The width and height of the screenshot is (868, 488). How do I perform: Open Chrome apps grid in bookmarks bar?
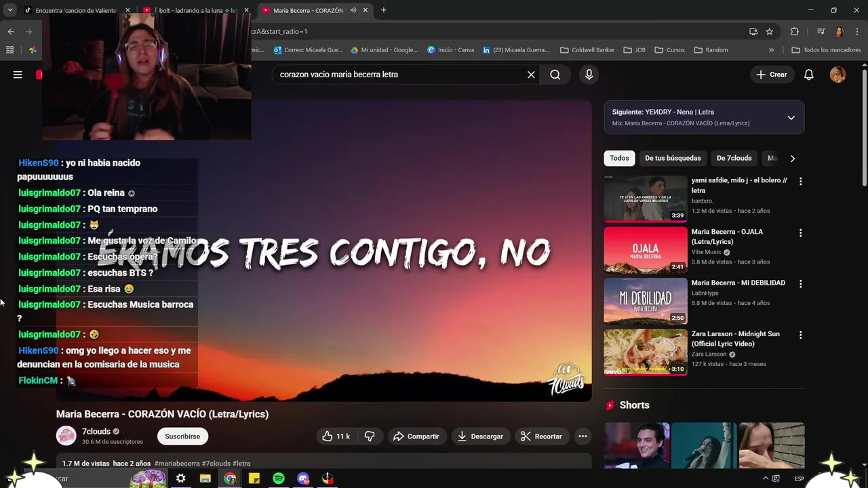[9, 49]
